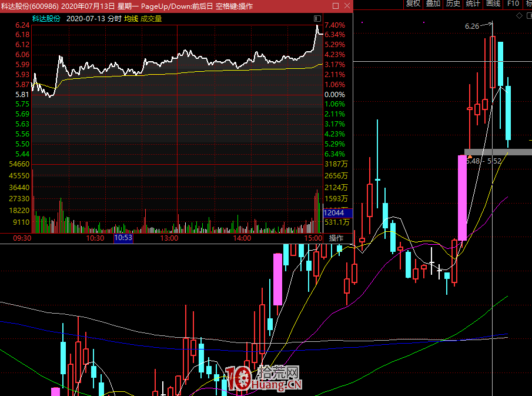Click the 复权 toolbar button
532x396 pixels.
click(x=413, y=4)
